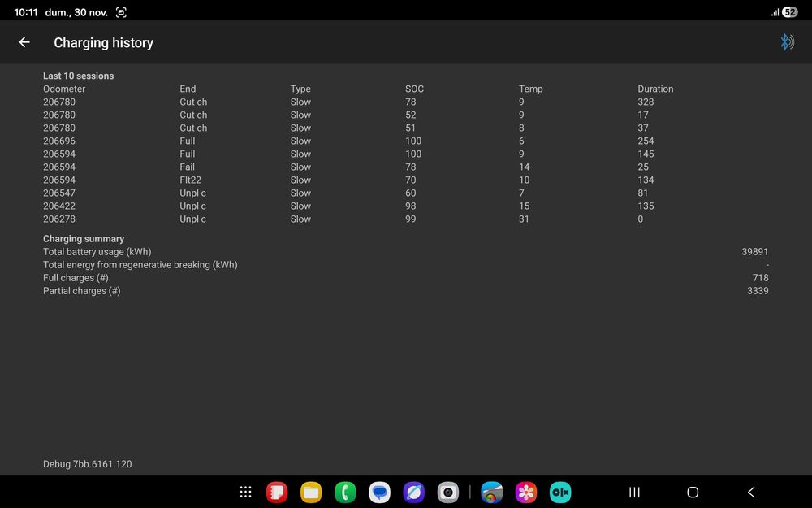Tap the Full charges count row
Viewport: 812px width, 508px height.
405,278
